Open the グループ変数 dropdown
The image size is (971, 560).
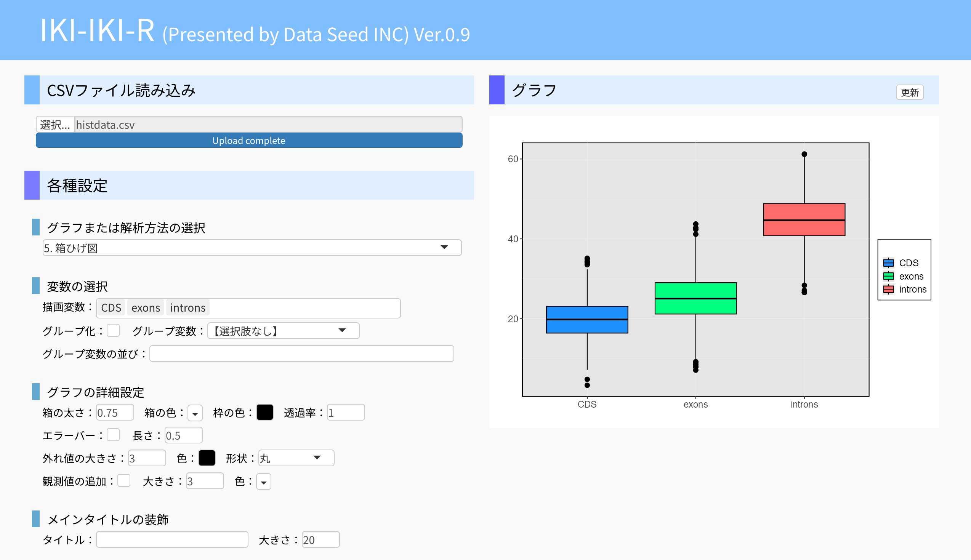[x=283, y=331]
